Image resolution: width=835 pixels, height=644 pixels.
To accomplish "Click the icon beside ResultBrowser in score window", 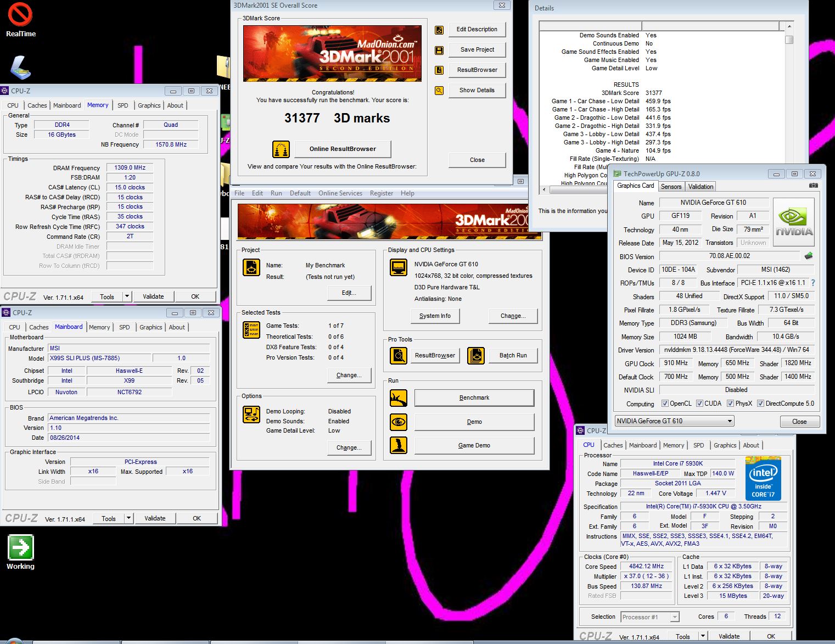I will point(439,70).
